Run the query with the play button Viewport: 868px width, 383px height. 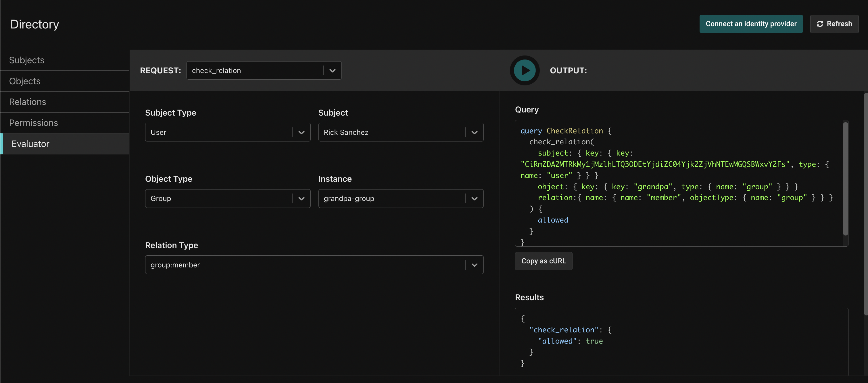tap(524, 70)
